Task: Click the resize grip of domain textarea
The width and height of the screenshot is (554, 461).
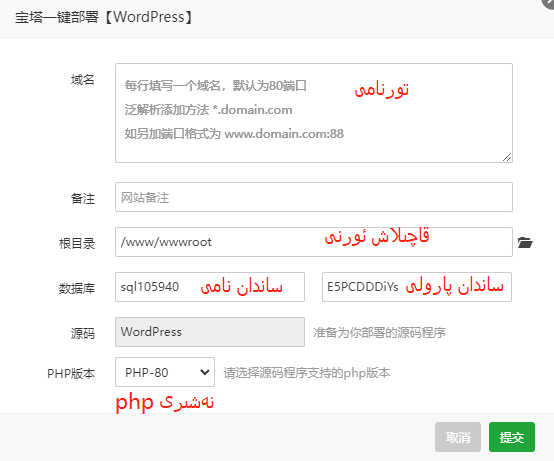Action: pyautogui.click(x=507, y=157)
